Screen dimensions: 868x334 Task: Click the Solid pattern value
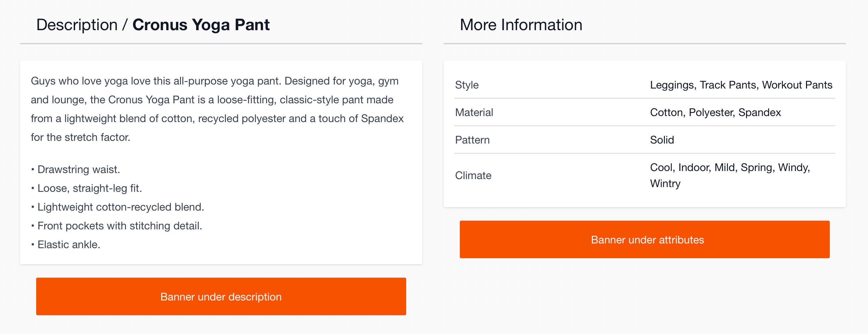point(662,140)
